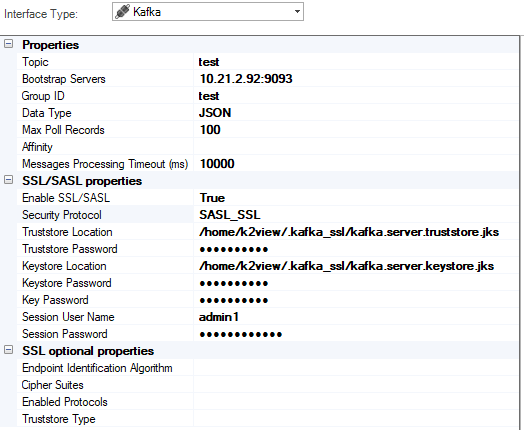Open the Interface Type dropdown arrow
The height and width of the screenshot is (430, 524).
click(x=297, y=12)
